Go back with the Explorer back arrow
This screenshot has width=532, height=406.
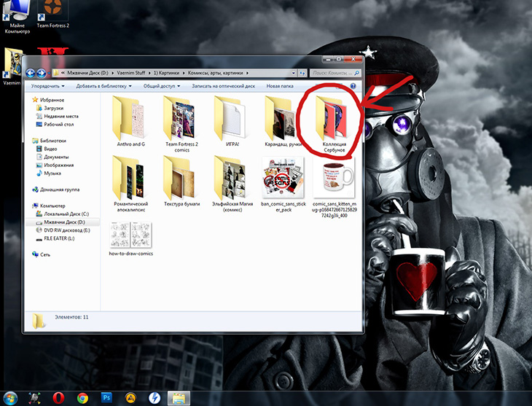pyautogui.click(x=31, y=73)
